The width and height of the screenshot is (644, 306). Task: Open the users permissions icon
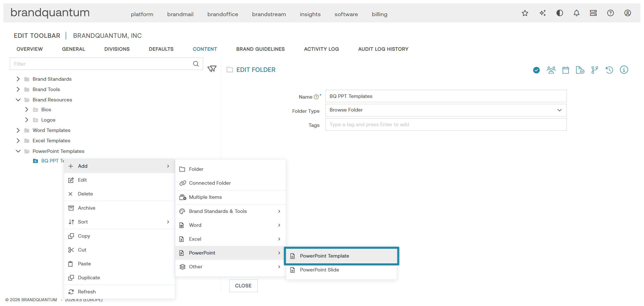(x=551, y=70)
